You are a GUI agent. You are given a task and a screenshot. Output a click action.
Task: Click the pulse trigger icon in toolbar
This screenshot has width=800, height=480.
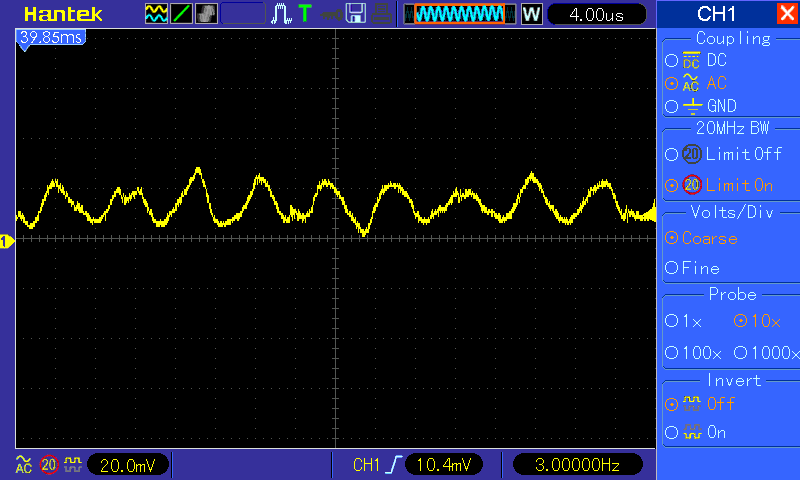pos(281,14)
